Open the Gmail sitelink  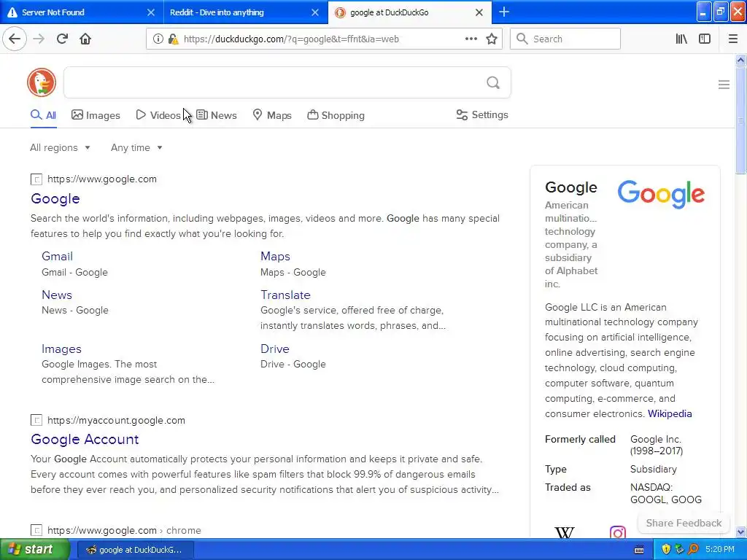point(57,256)
